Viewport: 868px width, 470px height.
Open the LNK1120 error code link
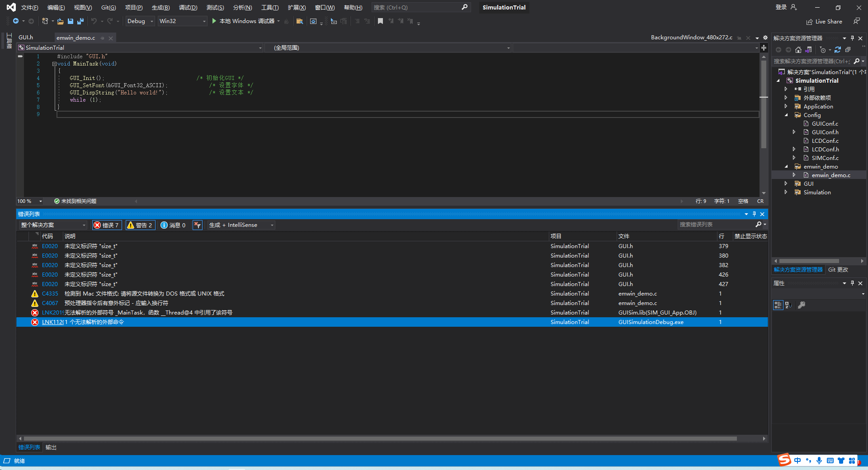point(52,322)
